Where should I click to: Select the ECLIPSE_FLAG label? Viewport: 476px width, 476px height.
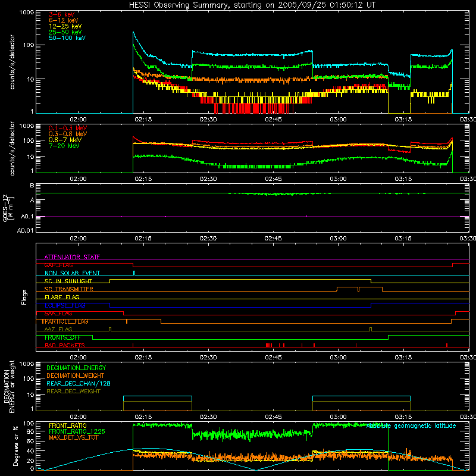click(x=65, y=305)
